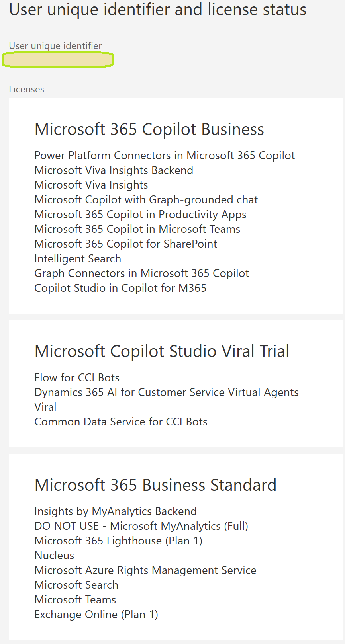
Task: Select Microsoft Viva Insights Backend entry
Action: [x=114, y=170]
